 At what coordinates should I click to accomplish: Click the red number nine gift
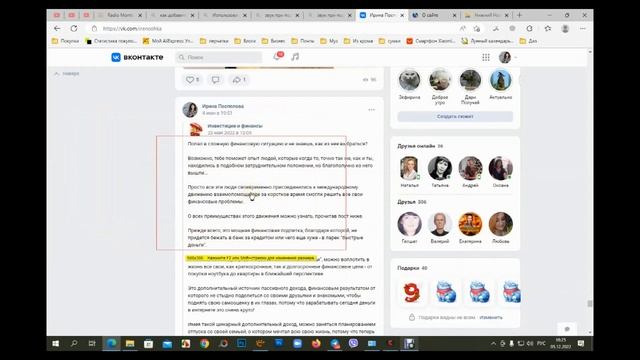tap(411, 292)
